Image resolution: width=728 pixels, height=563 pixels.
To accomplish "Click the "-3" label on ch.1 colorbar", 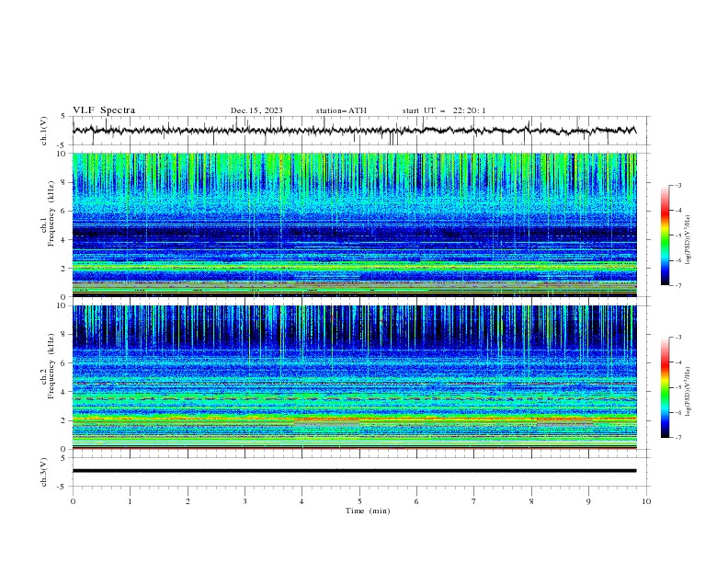I will pyautogui.click(x=677, y=185).
